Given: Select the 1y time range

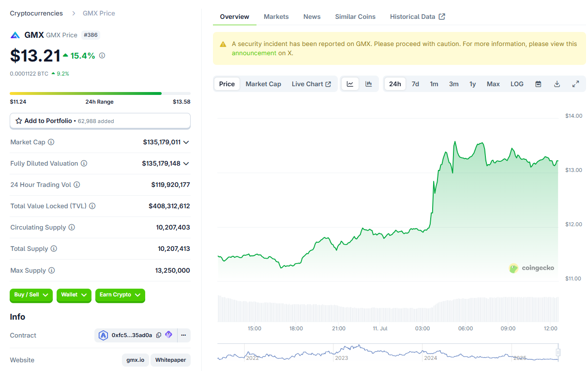Looking at the screenshot, I should pos(472,84).
